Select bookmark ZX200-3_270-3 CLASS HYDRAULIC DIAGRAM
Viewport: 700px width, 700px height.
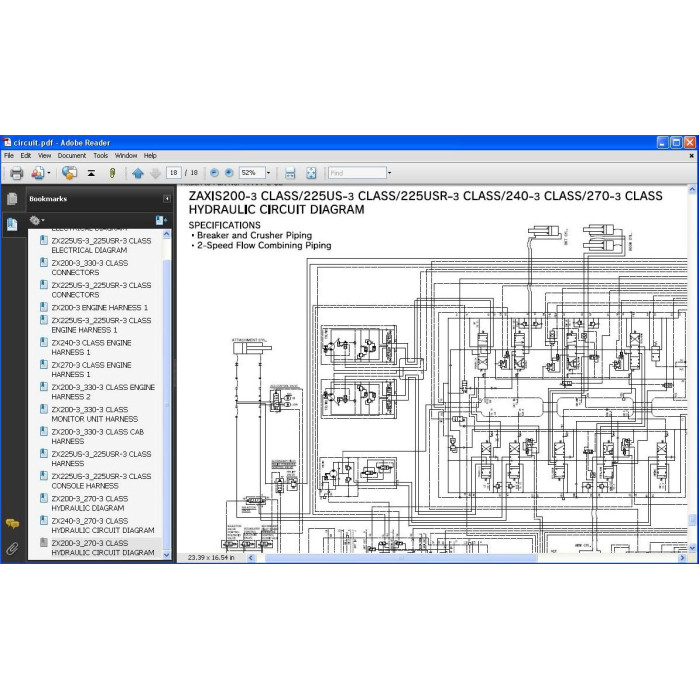coord(89,504)
